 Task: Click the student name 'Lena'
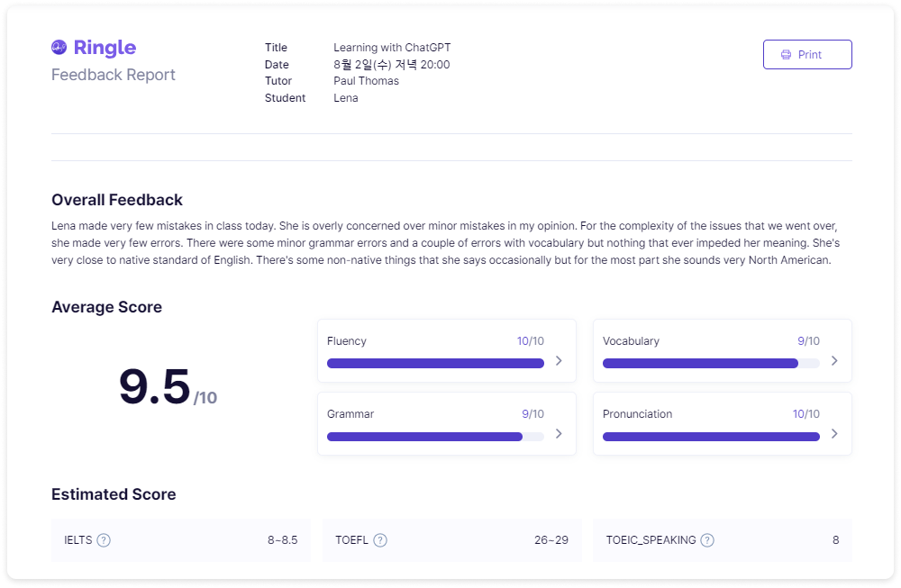point(346,98)
